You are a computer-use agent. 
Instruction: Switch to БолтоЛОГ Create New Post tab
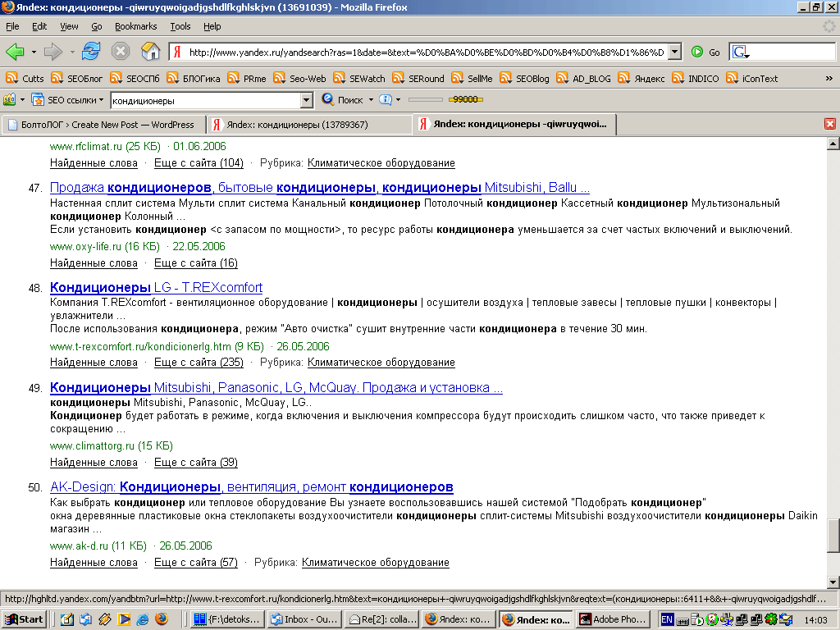tap(104, 125)
